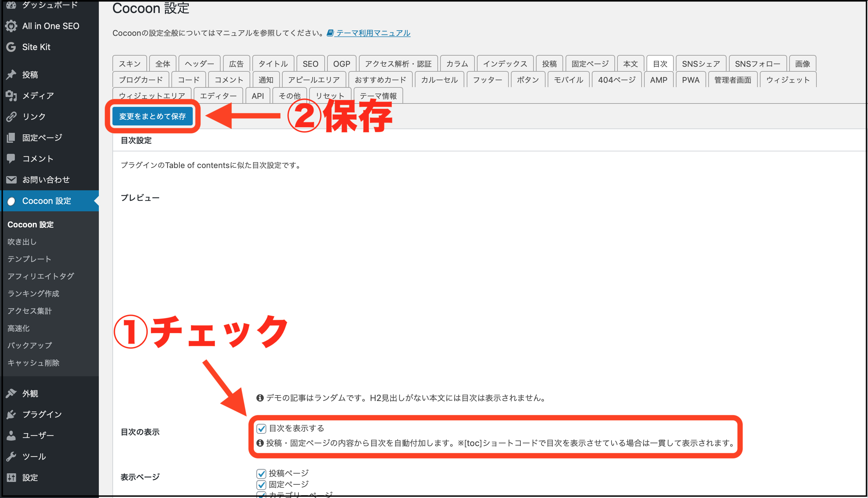Select the コード tab
Image resolution: width=868 pixels, height=498 pixels.
[188, 80]
